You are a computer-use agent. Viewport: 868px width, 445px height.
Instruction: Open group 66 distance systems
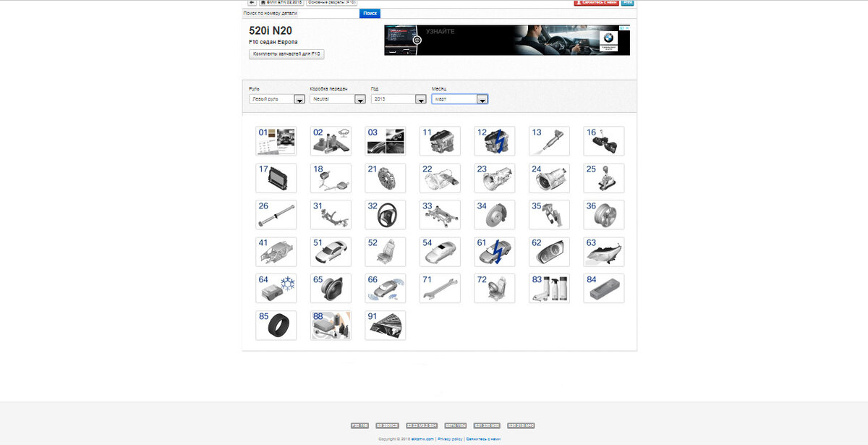[386, 288]
